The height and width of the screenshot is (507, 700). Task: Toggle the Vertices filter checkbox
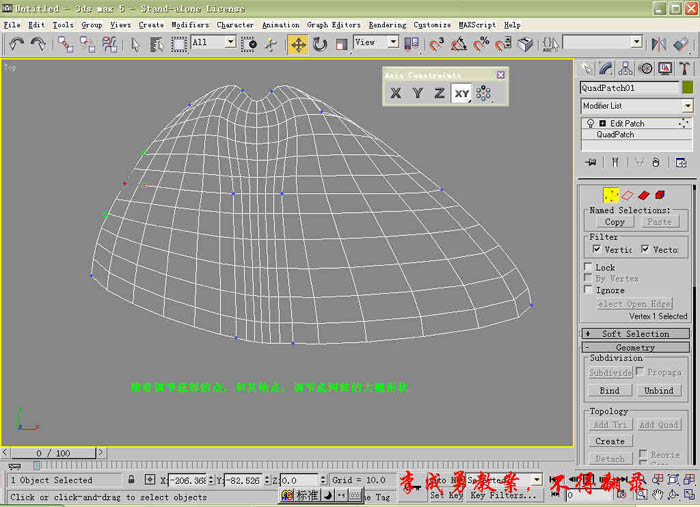(x=596, y=249)
